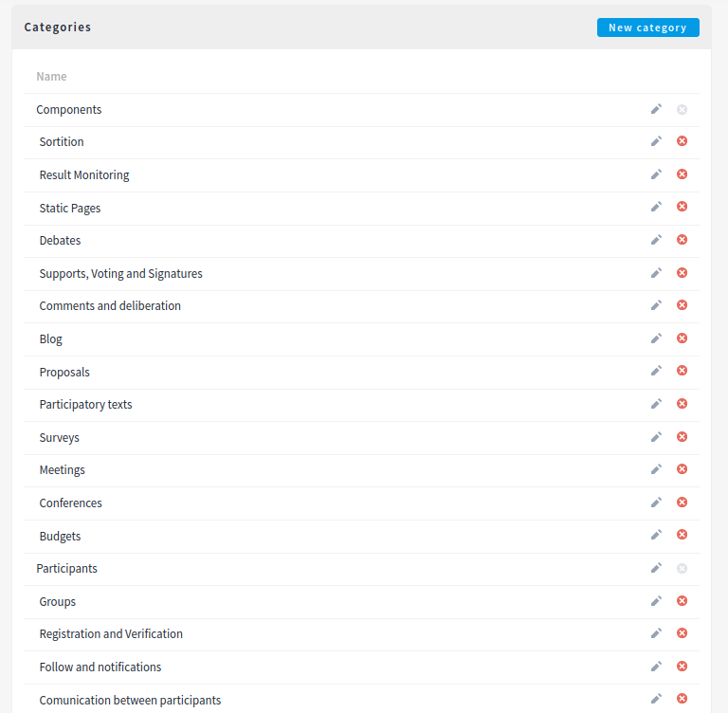Click the Blog row name
Image resolution: width=728 pixels, height=713 pixels.
[50, 339]
